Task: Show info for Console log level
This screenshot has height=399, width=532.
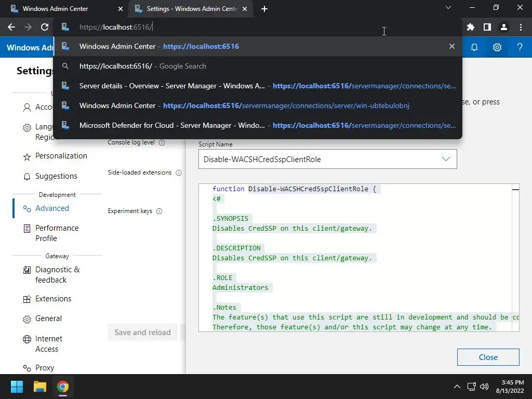Action: coord(162,142)
